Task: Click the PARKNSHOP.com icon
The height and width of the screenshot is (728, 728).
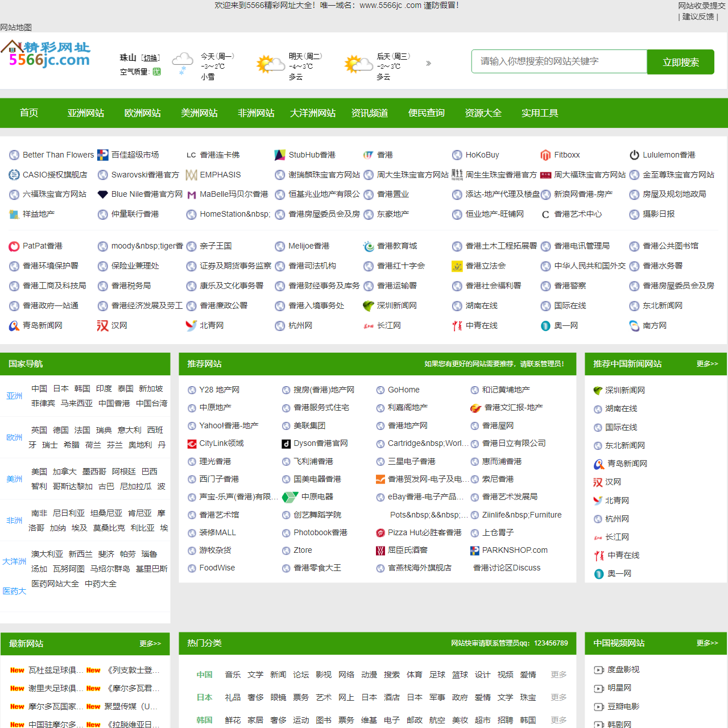Action: click(x=475, y=551)
